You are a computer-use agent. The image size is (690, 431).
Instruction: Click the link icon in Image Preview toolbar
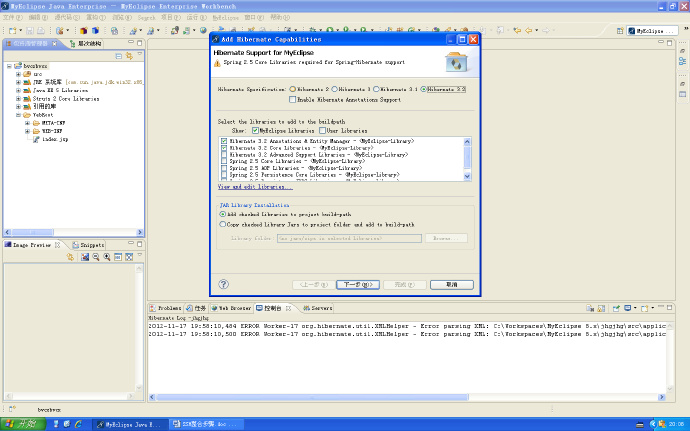(70, 257)
